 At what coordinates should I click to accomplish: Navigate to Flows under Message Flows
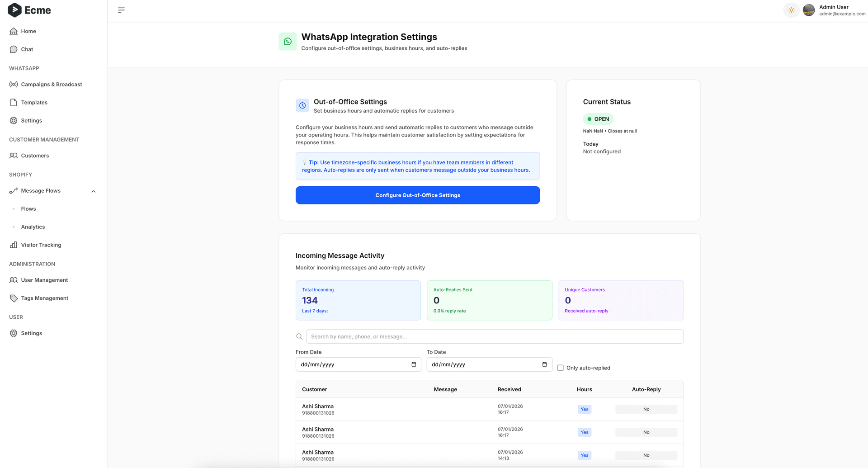pos(28,209)
